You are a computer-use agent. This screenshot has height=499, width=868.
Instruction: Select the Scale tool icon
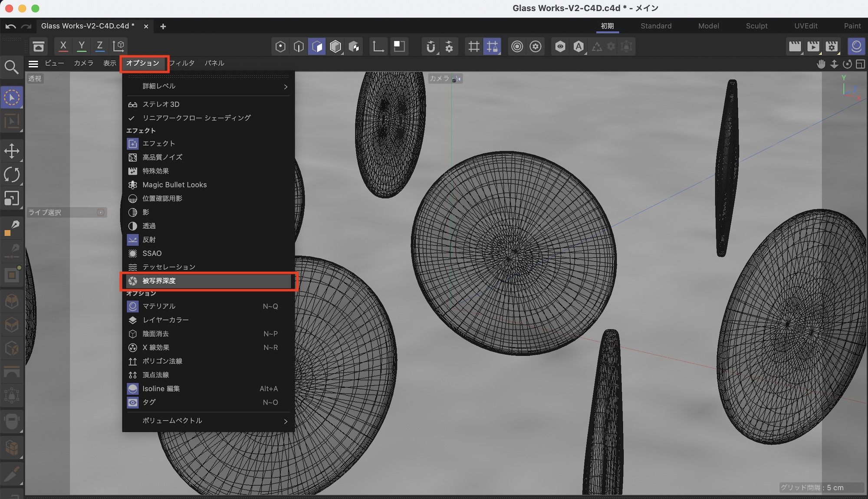(12, 198)
